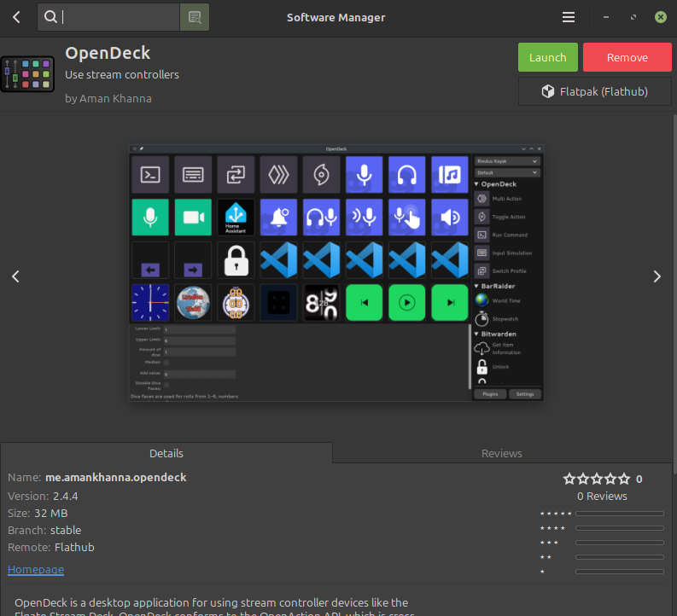Click the 0 Reviews count
Viewport: 677px width, 616px height.
pyautogui.click(x=602, y=496)
